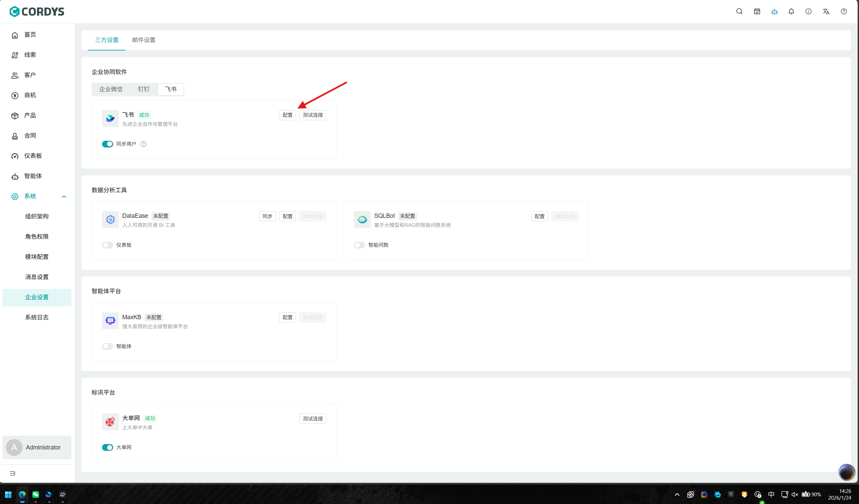Click 测试连接 button for 飞书
This screenshot has width=859, height=504.
point(312,115)
